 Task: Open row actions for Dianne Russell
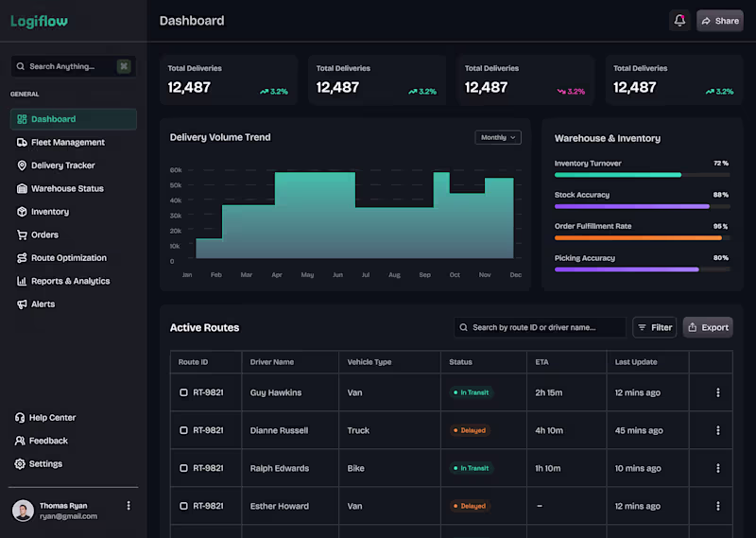(x=718, y=430)
